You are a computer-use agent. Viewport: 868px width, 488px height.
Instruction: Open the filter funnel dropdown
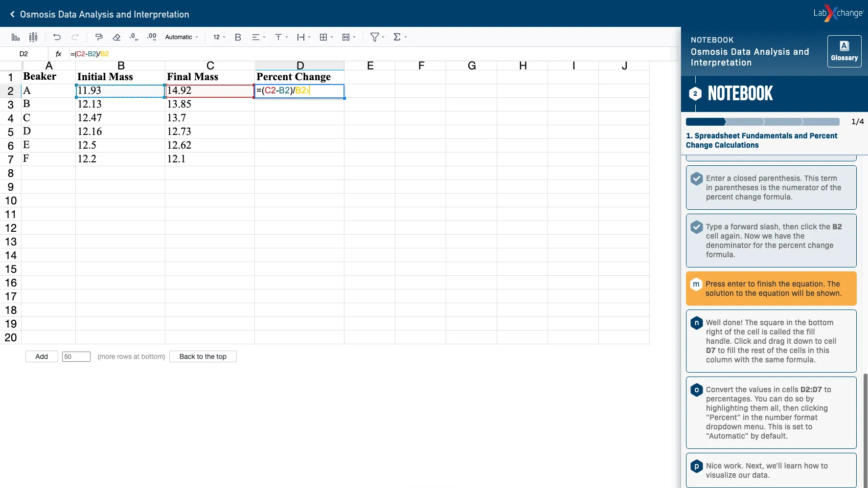(x=377, y=37)
